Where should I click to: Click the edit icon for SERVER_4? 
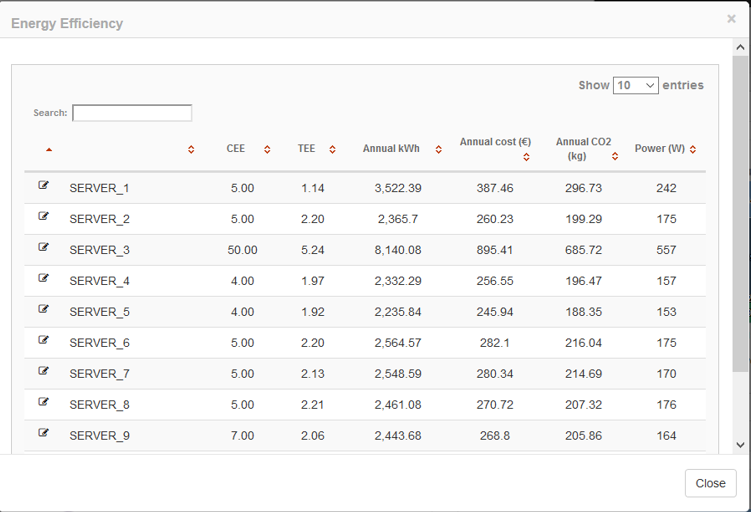pyautogui.click(x=43, y=278)
